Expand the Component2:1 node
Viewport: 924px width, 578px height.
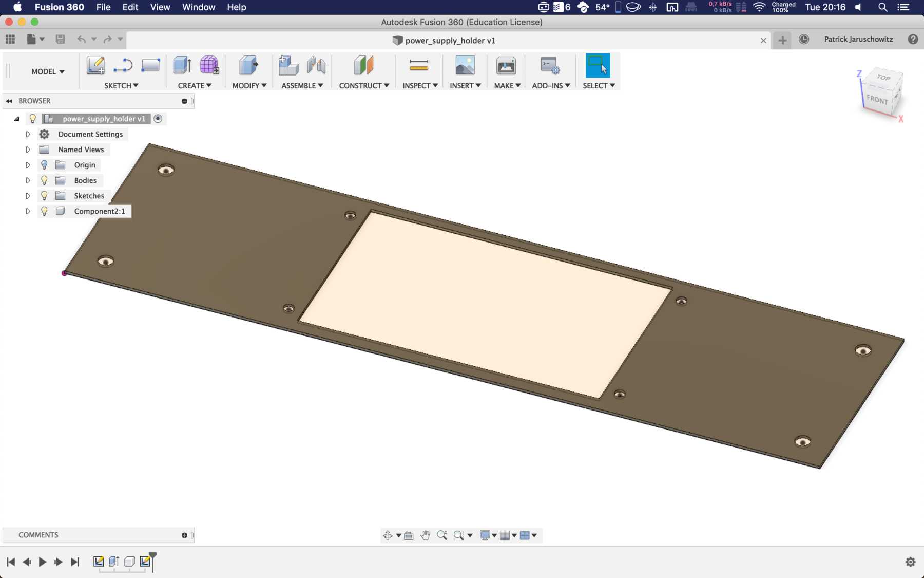click(28, 211)
